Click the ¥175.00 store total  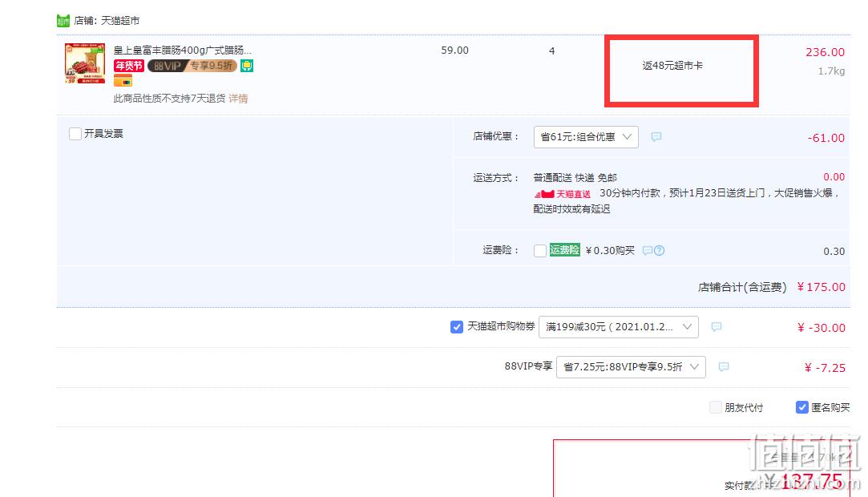pyautogui.click(x=821, y=287)
